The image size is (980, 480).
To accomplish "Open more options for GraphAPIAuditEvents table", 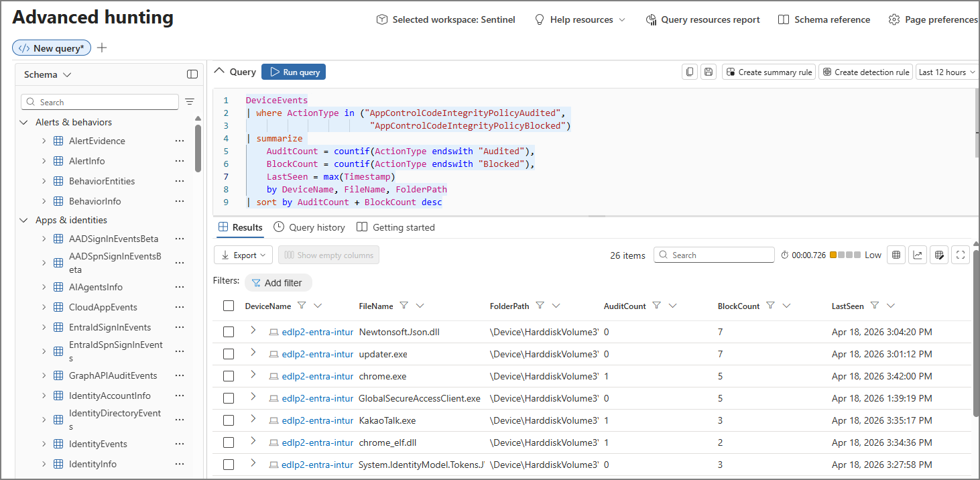I will coord(180,375).
